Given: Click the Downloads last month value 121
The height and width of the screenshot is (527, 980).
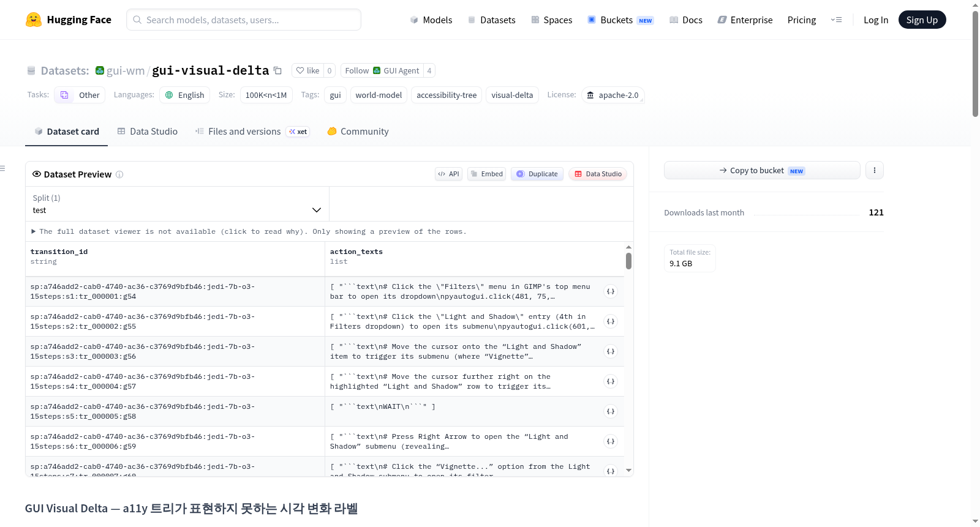Looking at the screenshot, I should pyautogui.click(x=876, y=212).
